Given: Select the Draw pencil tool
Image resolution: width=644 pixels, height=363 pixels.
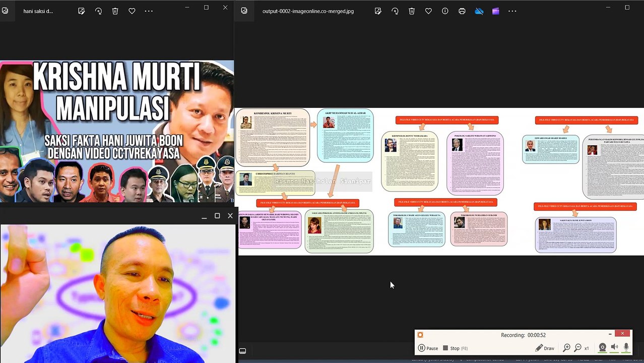Looking at the screenshot, I should pyautogui.click(x=545, y=348).
